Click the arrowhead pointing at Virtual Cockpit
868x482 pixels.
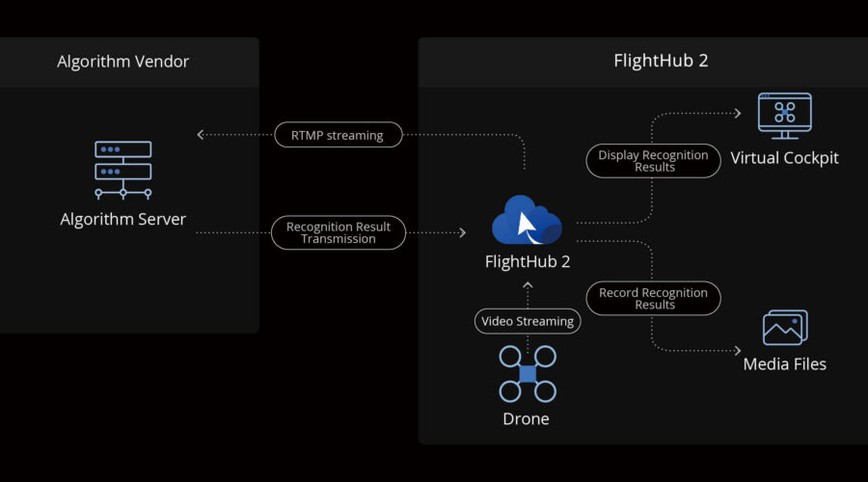click(737, 114)
